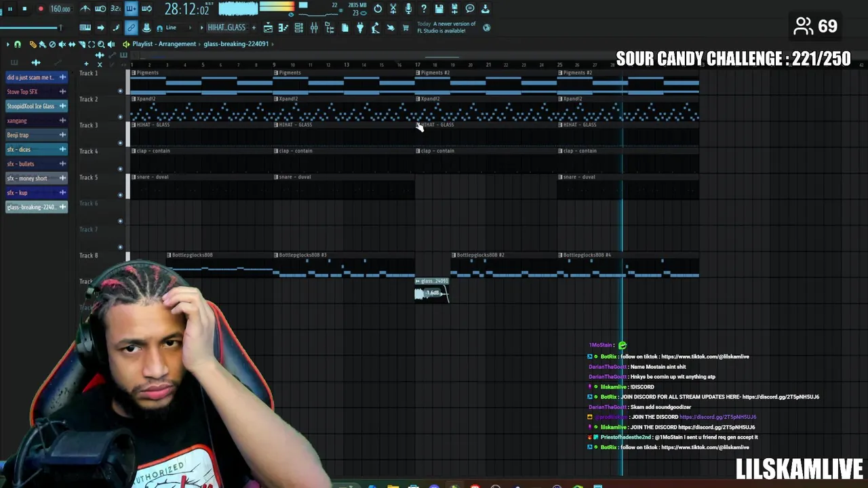Mute Track 5 with its dot
This screenshot has height=488, width=868.
120,195
